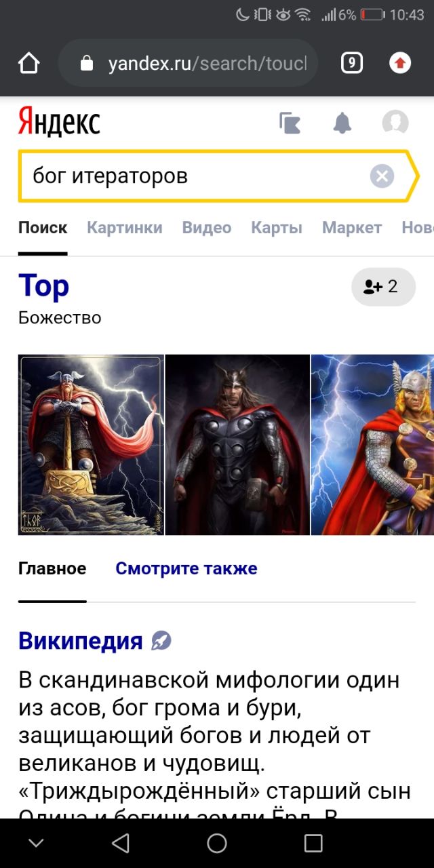Screen dimensions: 434x868
Task: Open the Тор deity title link
Action: pos(44,285)
